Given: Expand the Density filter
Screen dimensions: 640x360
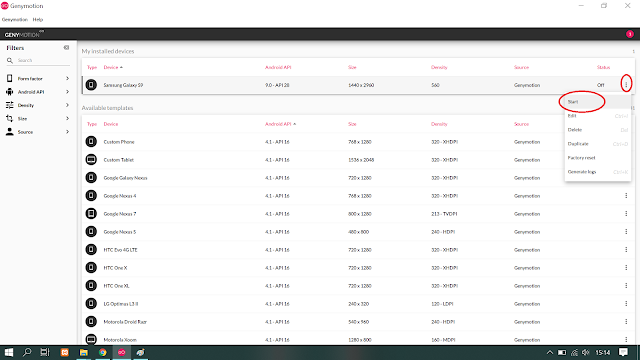Looking at the screenshot, I should [38, 105].
